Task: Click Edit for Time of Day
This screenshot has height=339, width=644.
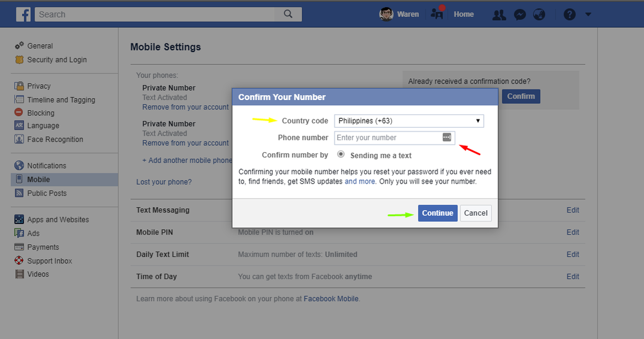Action: 573,277
